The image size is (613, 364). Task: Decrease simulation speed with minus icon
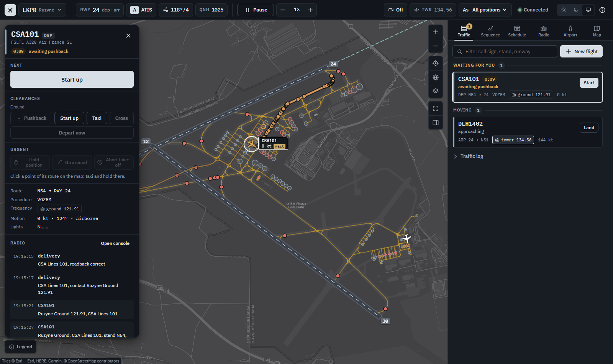point(283,10)
